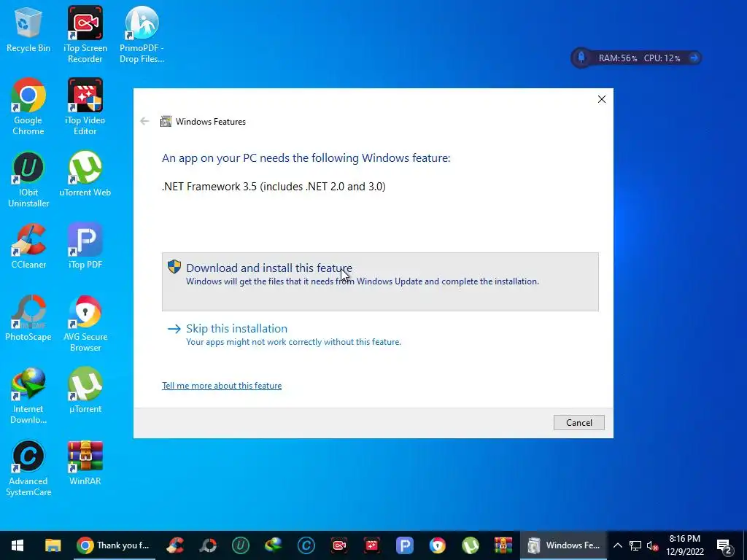Select the Advanced SystemCare desktop icon
This screenshot has height=560, width=747.
tap(28, 468)
